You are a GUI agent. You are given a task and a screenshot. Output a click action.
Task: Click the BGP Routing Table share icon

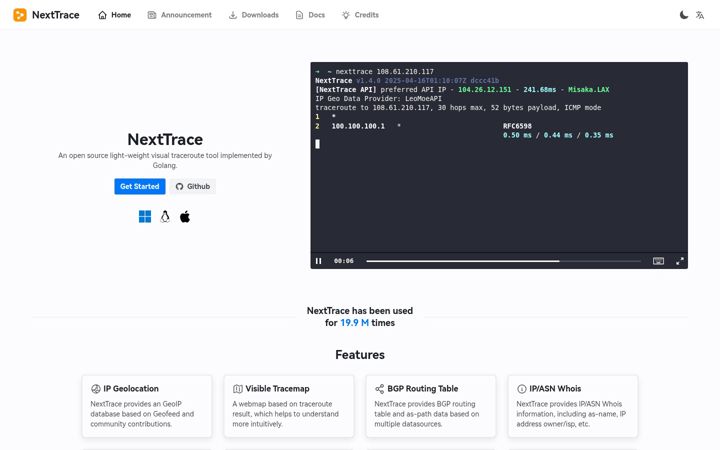tap(379, 389)
